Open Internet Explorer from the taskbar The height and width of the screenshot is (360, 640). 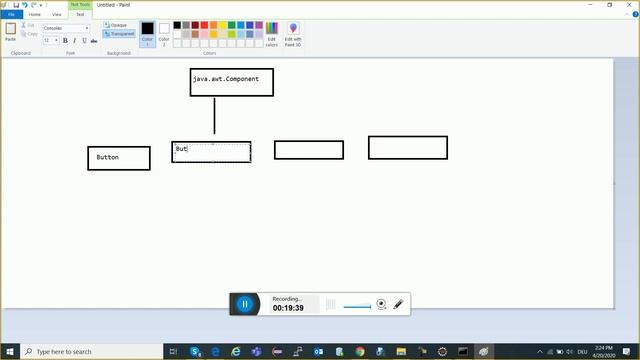point(236,351)
